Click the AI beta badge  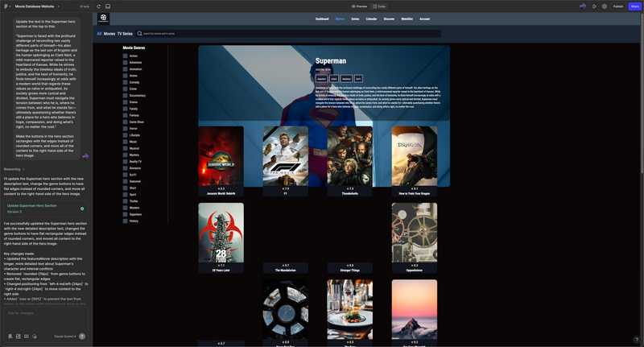[85, 6]
